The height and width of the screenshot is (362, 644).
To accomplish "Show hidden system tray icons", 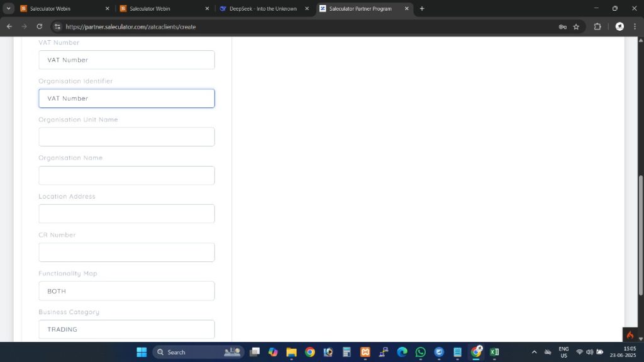I will click(x=535, y=352).
